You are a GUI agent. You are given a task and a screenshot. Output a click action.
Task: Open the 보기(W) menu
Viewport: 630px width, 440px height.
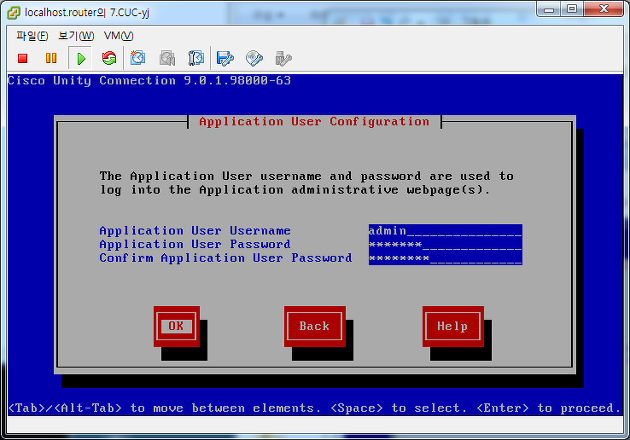pos(76,36)
